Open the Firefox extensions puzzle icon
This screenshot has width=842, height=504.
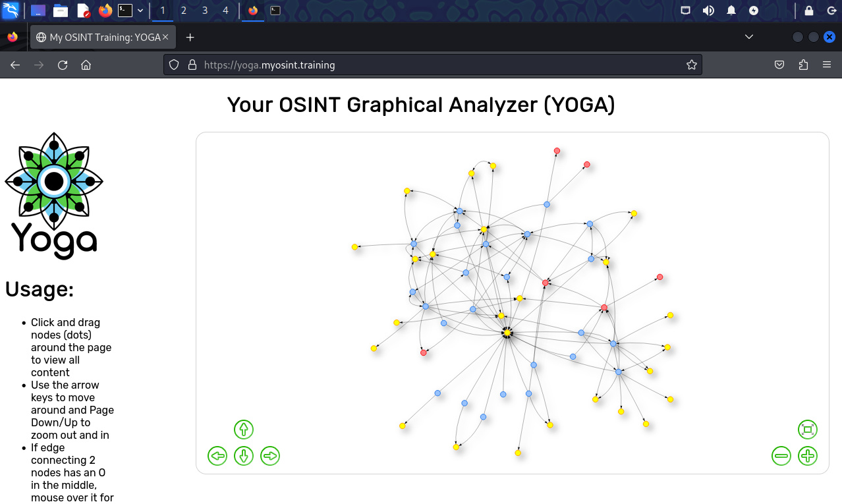coord(802,65)
